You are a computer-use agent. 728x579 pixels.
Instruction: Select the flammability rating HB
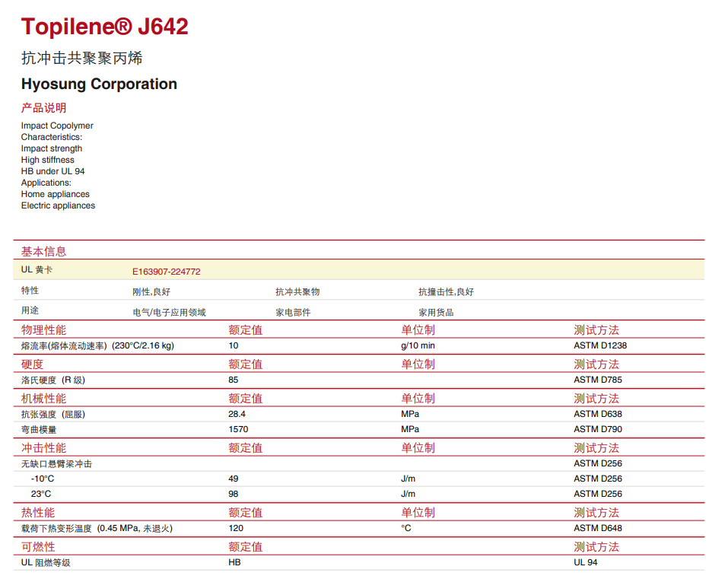coord(234,563)
